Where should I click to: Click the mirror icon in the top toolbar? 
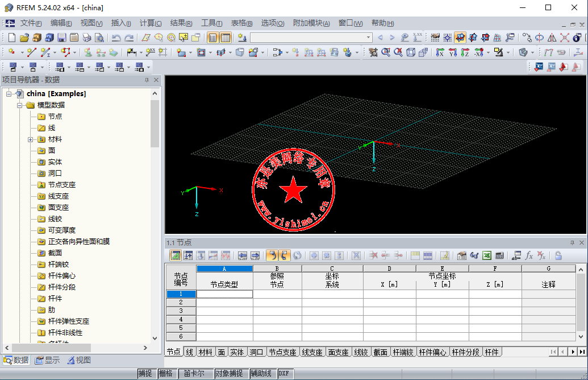[x=552, y=38]
